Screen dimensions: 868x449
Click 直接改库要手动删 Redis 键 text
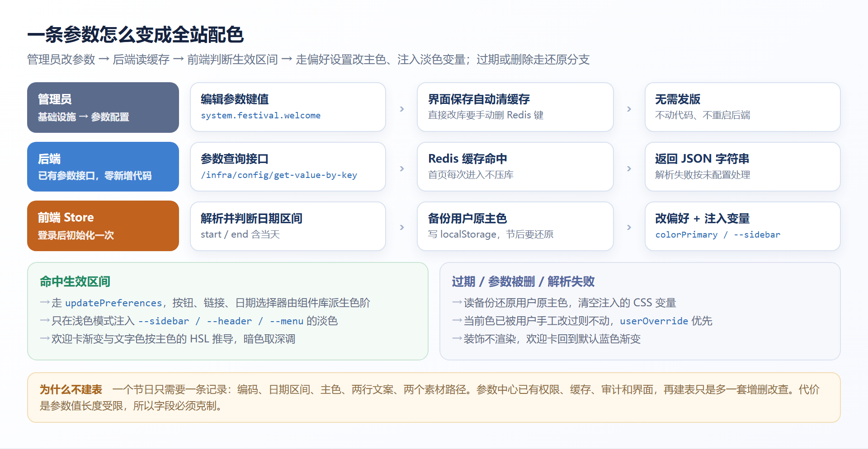(486, 115)
